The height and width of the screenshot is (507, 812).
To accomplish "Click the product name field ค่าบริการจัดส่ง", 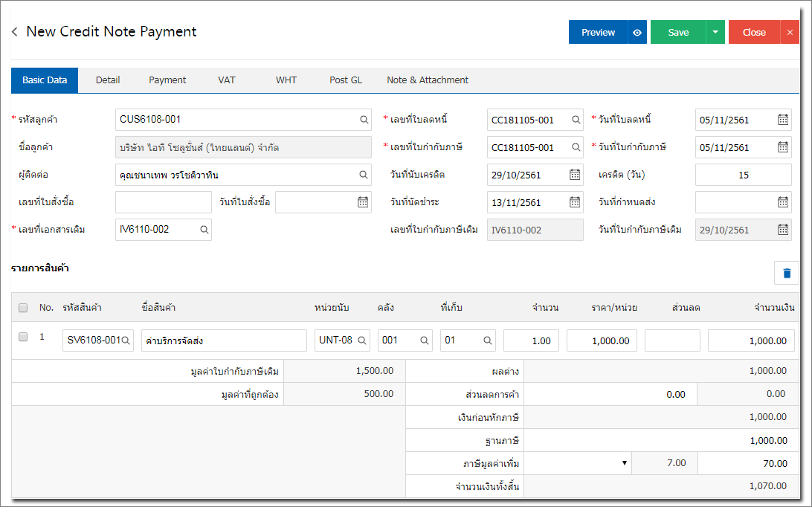I will [224, 340].
